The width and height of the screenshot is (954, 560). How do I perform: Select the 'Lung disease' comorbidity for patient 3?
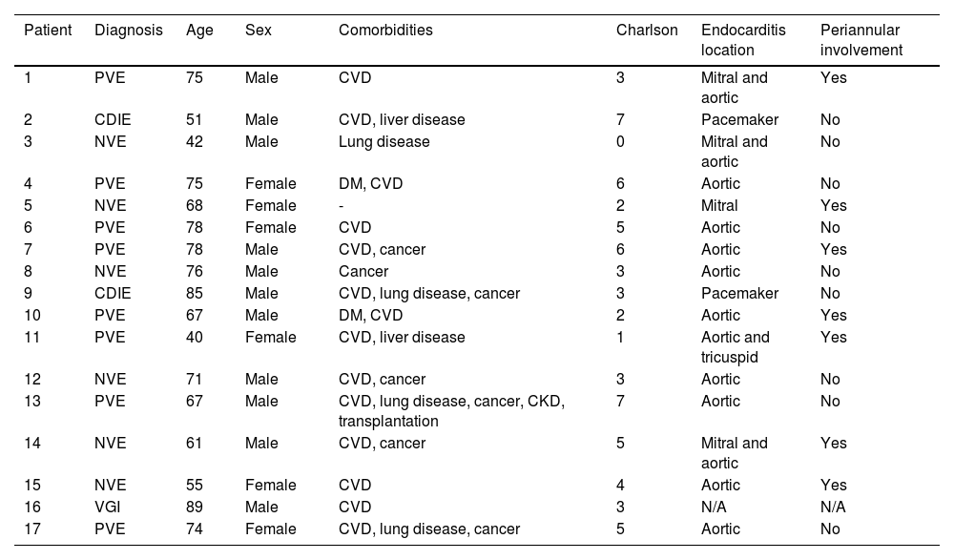coord(384,142)
